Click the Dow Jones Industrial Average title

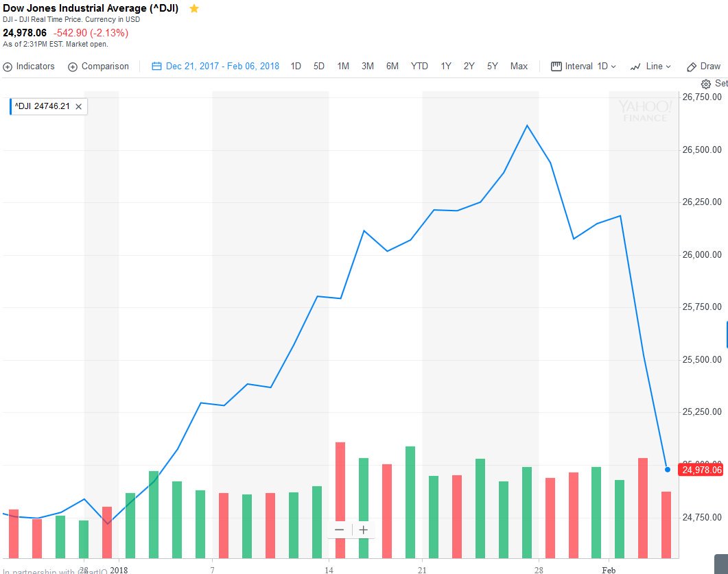91,8
